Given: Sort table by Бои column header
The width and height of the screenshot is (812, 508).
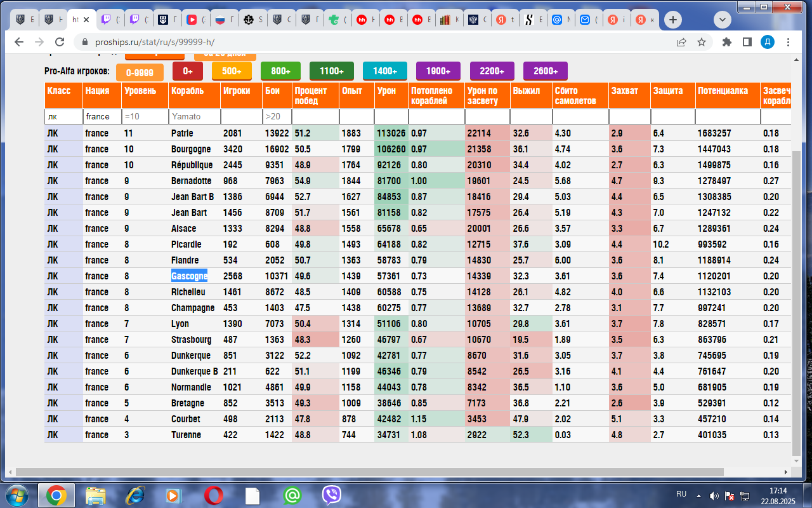Looking at the screenshot, I should (277, 95).
